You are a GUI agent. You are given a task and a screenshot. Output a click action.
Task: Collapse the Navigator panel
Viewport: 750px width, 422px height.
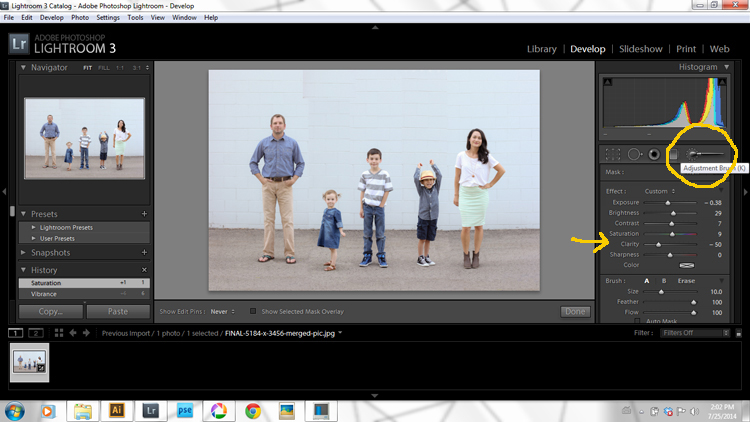(23, 67)
